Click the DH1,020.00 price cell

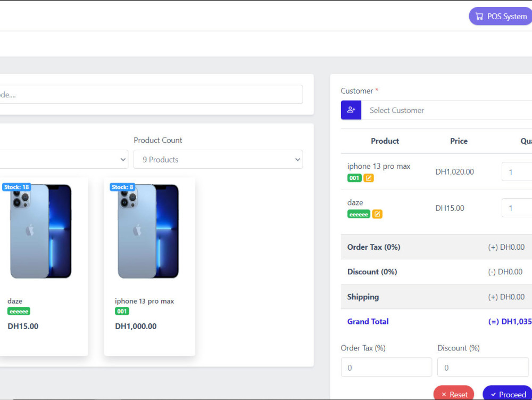(455, 172)
